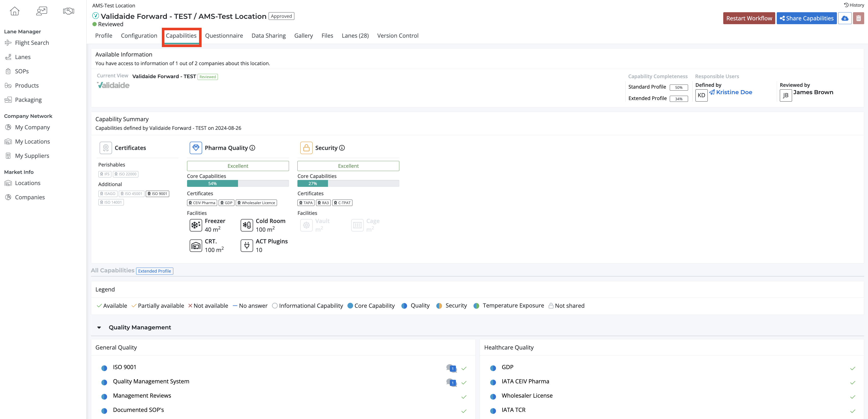Click the Certificates badge icon
Screen dimensions: 868x419
tap(106, 148)
